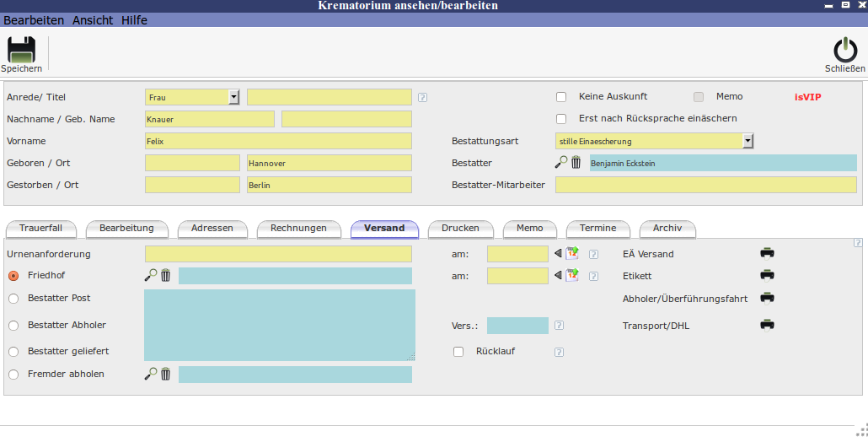Open the Bearbeiten menu
The width and height of the screenshot is (868, 437).
[x=34, y=20]
